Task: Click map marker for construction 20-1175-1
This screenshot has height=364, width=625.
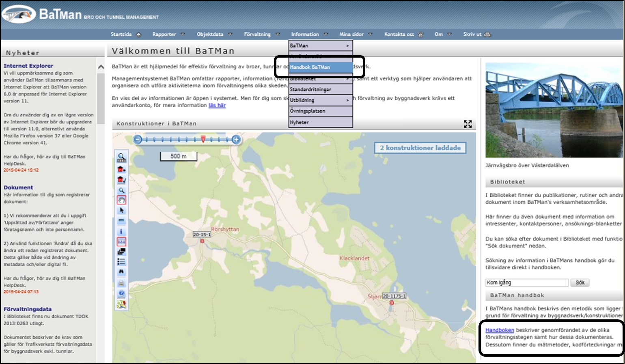Action: pyautogui.click(x=392, y=303)
